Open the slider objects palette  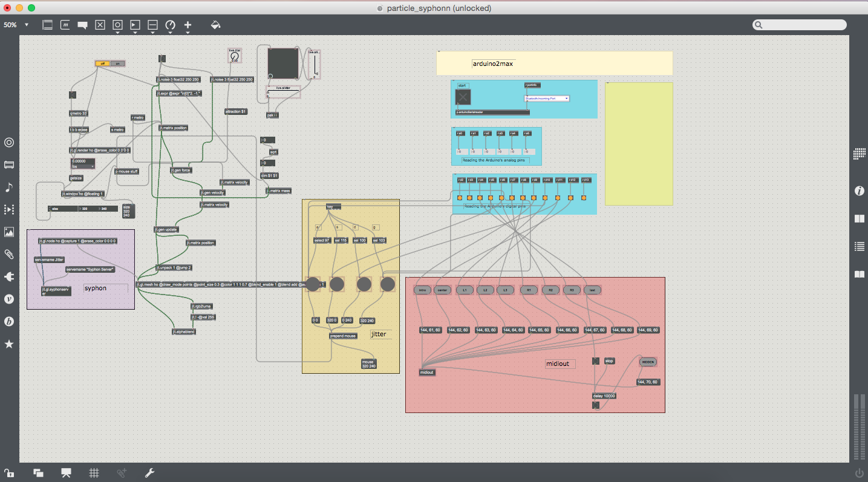click(x=152, y=25)
